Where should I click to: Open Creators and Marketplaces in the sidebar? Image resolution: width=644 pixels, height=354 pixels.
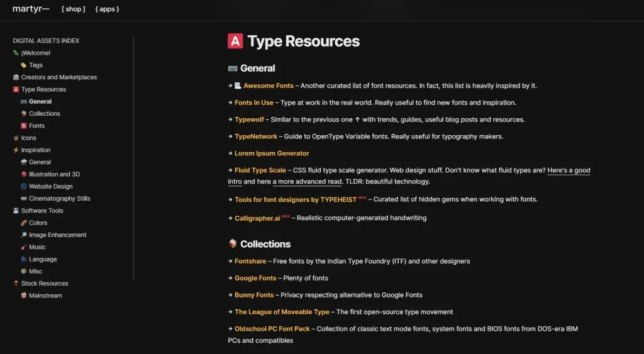pos(59,77)
